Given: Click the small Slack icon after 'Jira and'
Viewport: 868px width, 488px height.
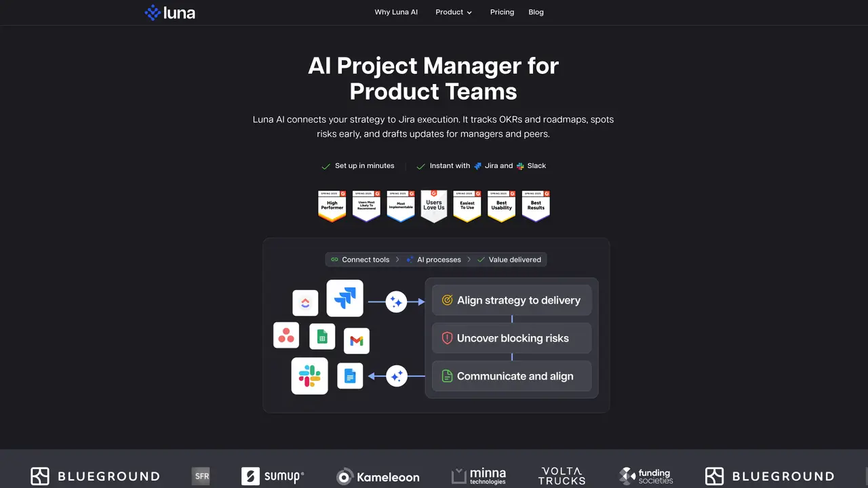Looking at the screenshot, I should tap(520, 166).
